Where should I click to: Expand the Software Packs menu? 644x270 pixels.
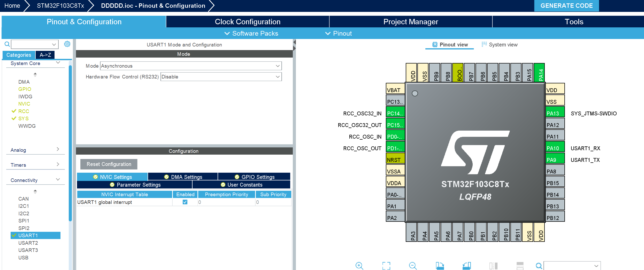[251, 33]
